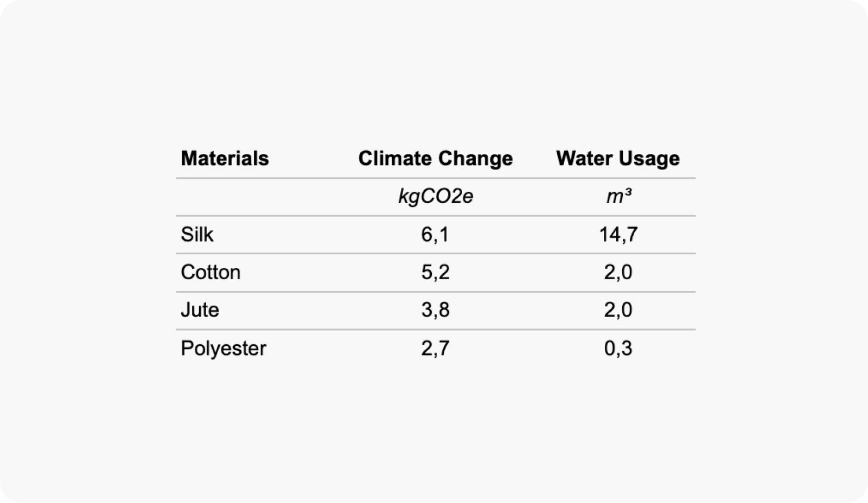
Task: Select the Climate Change column header
Action: 435,158
